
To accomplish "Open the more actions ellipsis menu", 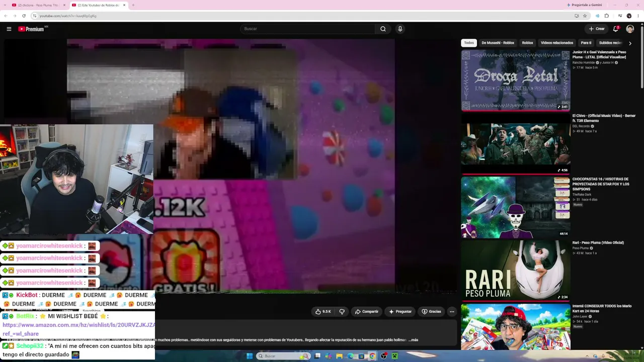I will pos(452,312).
